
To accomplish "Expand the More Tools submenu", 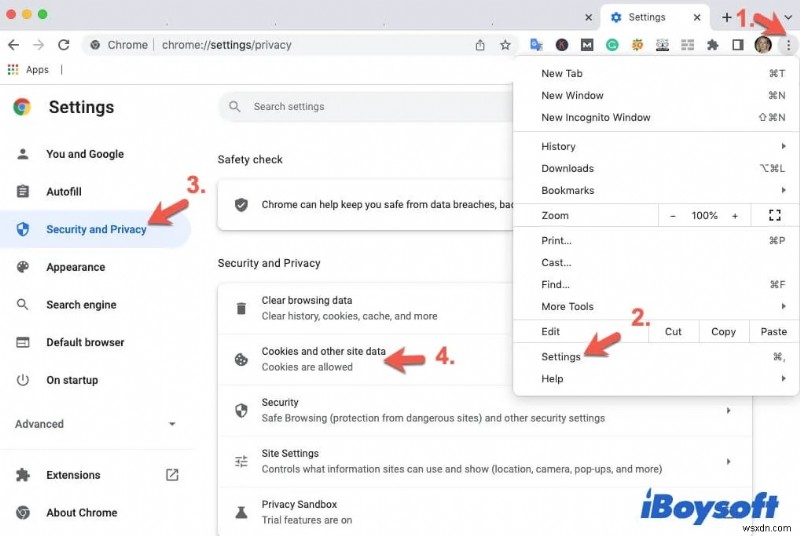I will [x=656, y=307].
